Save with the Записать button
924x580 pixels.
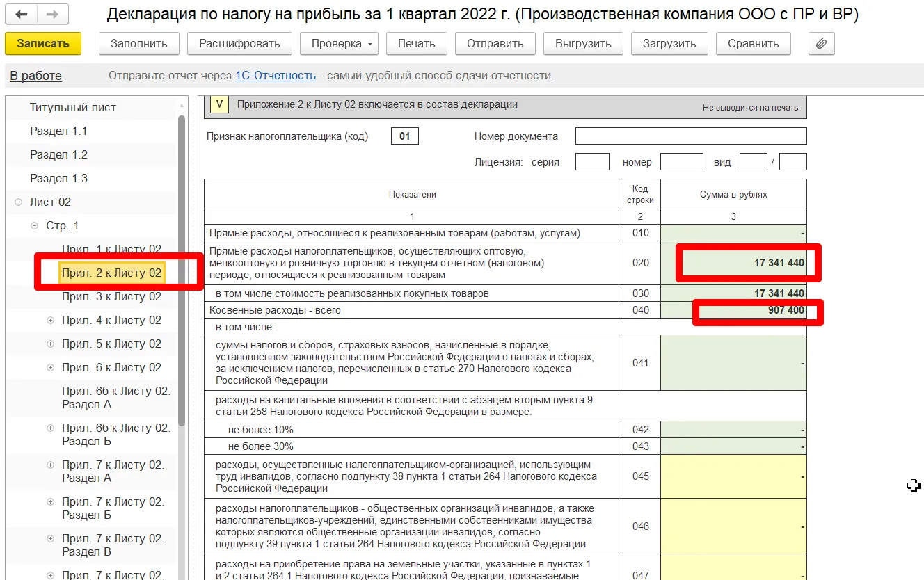43,43
